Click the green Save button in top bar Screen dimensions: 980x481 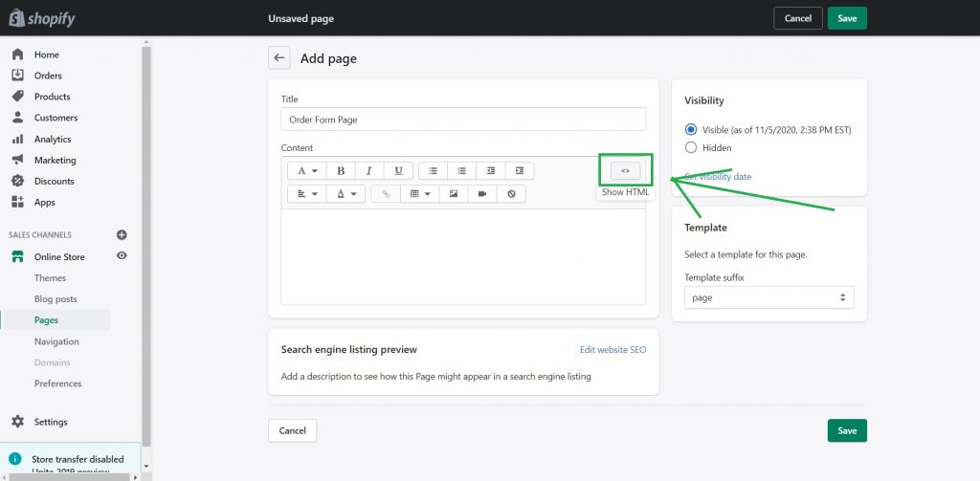click(846, 18)
